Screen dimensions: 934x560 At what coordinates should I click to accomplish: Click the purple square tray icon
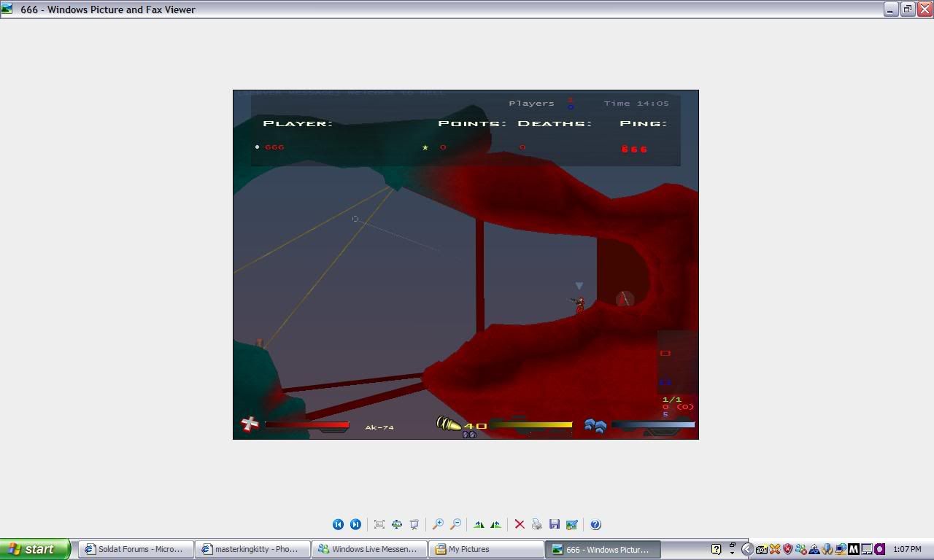tap(879, 549)
